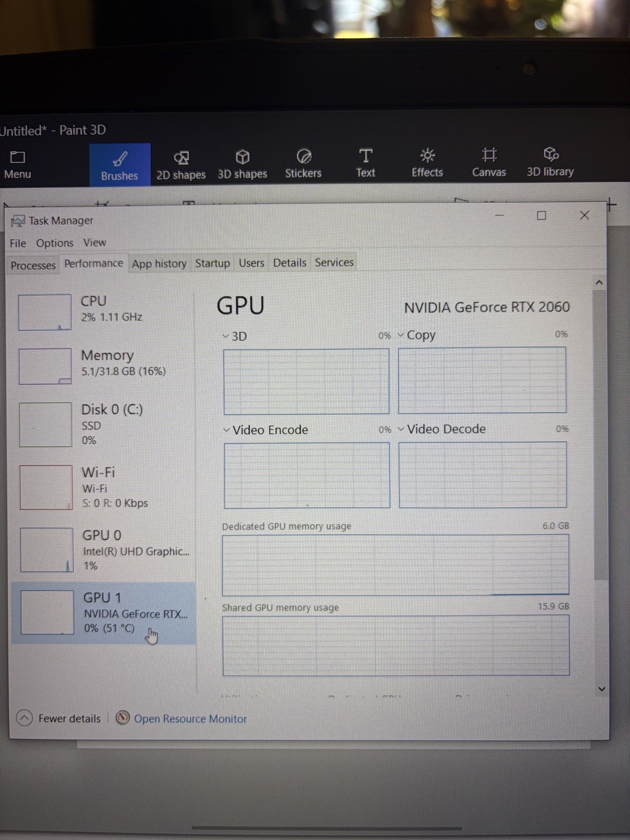Open the Copy engine dropdown
The image size is (630, 840).
coord(401,335)
